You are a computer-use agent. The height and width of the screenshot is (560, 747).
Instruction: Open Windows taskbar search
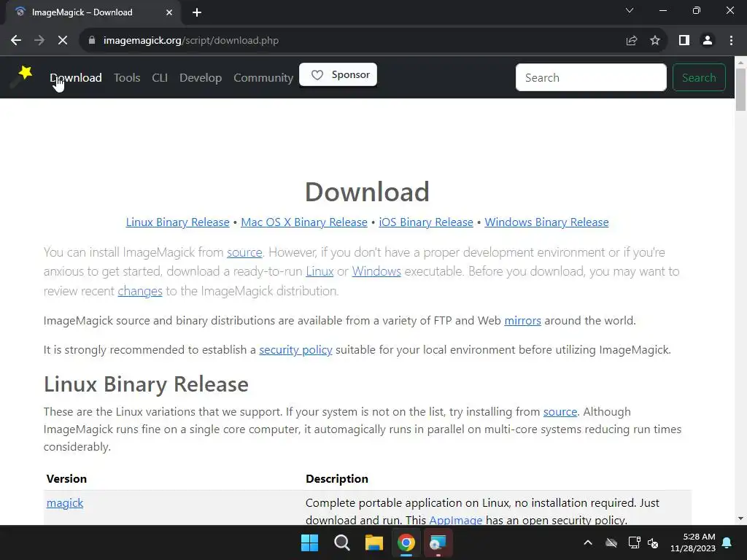(x=342, y=542)
